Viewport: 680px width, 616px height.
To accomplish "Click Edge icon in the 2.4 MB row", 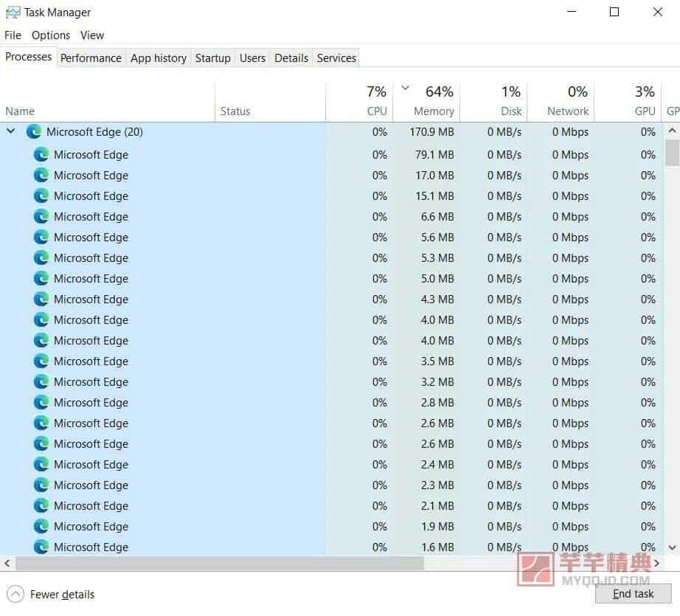I will (x=41, y=464).
